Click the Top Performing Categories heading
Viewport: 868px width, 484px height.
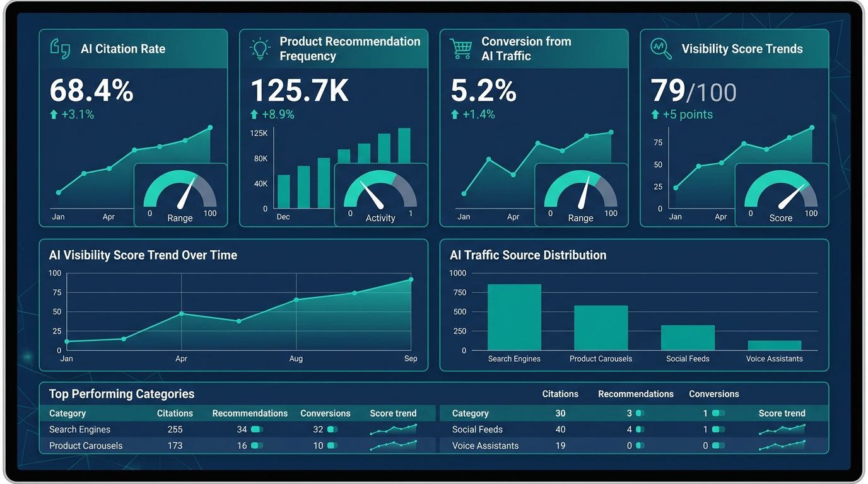122,394
